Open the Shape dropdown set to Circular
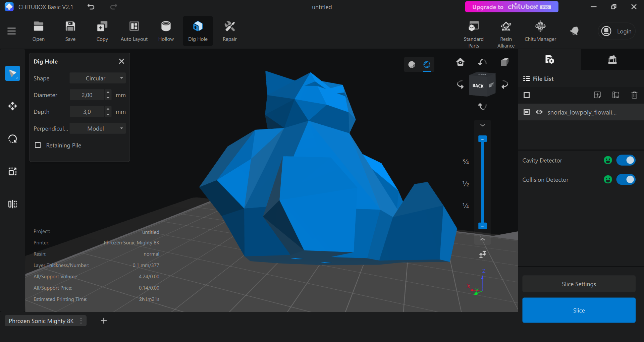 click(98, 78)
